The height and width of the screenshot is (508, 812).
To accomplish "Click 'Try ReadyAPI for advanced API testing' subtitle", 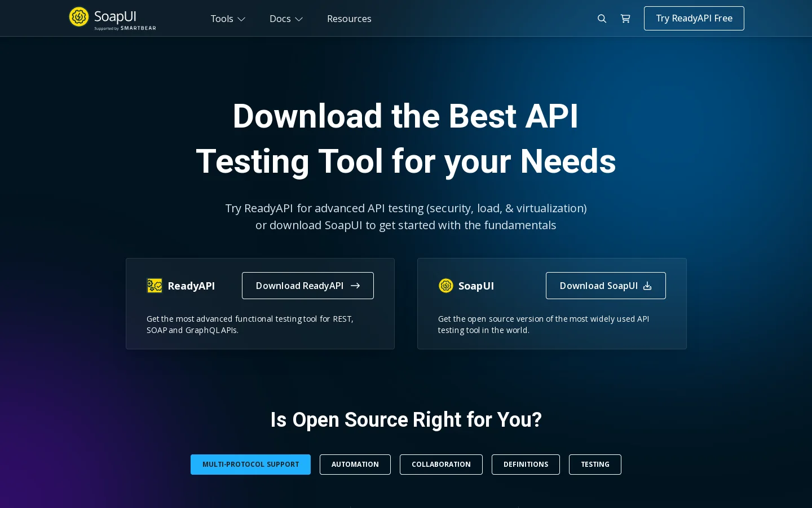I will [x=406, y=217].
